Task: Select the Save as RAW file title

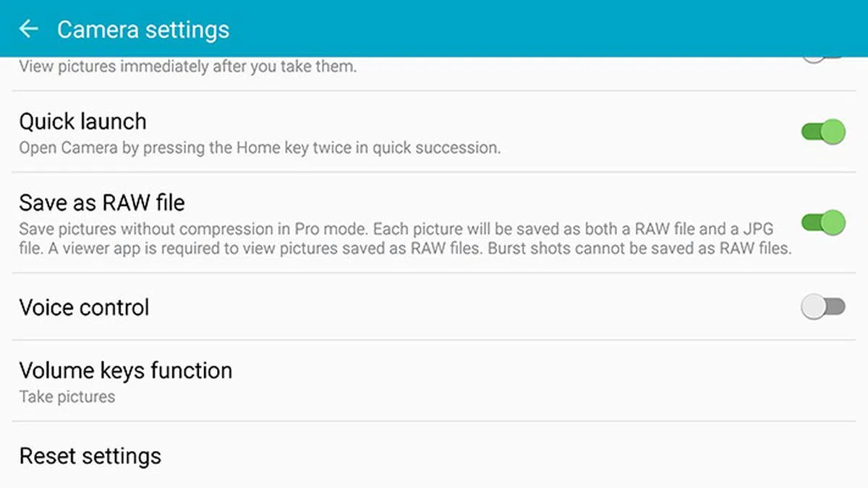Action: [102, 202]
